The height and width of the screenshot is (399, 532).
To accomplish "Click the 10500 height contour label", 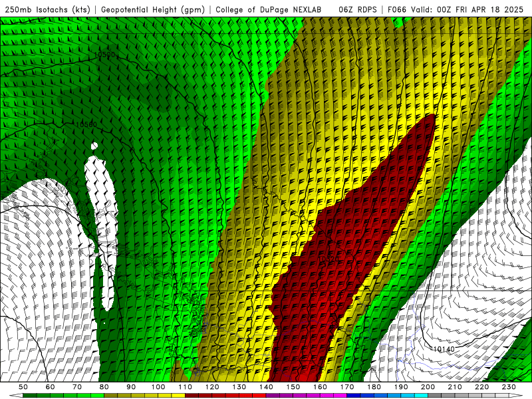I will 104,55.
